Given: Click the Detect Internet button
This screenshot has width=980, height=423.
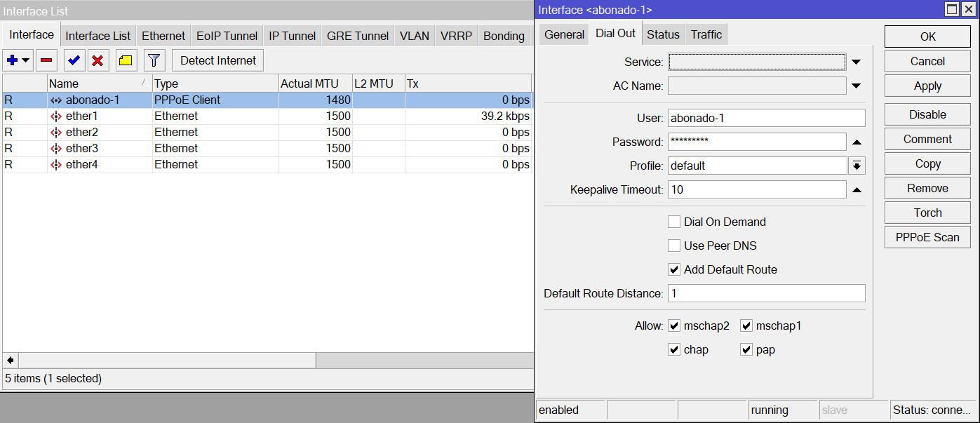Looking at the screenshot, I should (x=217, y=60).
